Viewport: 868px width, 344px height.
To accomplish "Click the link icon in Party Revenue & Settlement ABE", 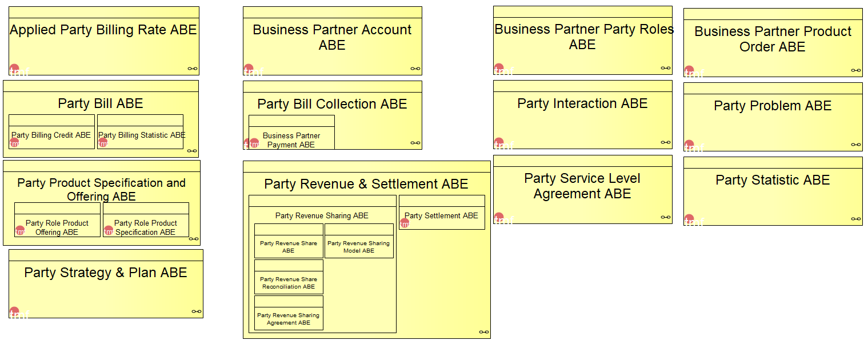I will 484,332.
